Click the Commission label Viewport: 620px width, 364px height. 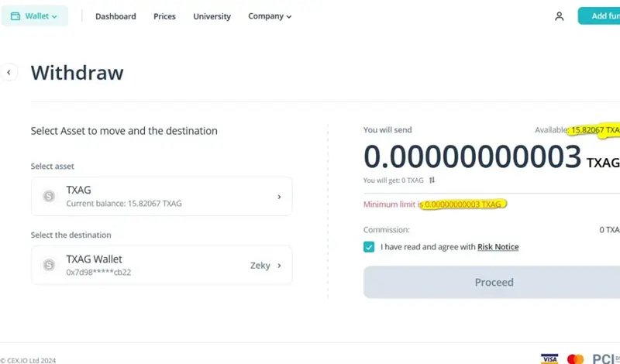tap(386, 229)
